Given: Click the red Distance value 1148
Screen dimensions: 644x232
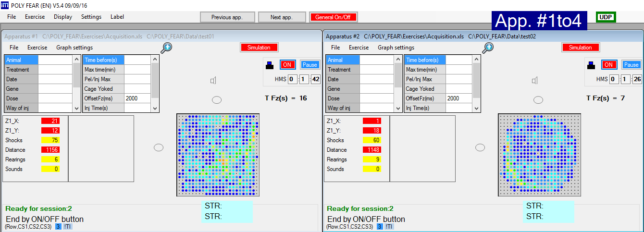Looking at the screenshot, I should (x=372, y=150).
